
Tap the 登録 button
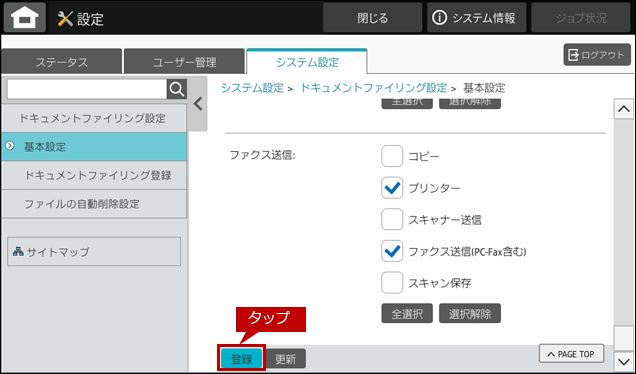pos(242,359)
